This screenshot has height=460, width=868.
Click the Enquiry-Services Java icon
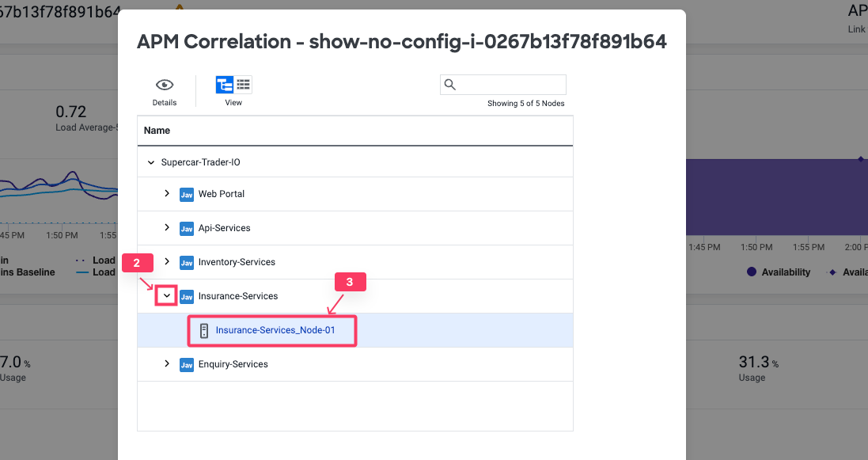(187, 364)
